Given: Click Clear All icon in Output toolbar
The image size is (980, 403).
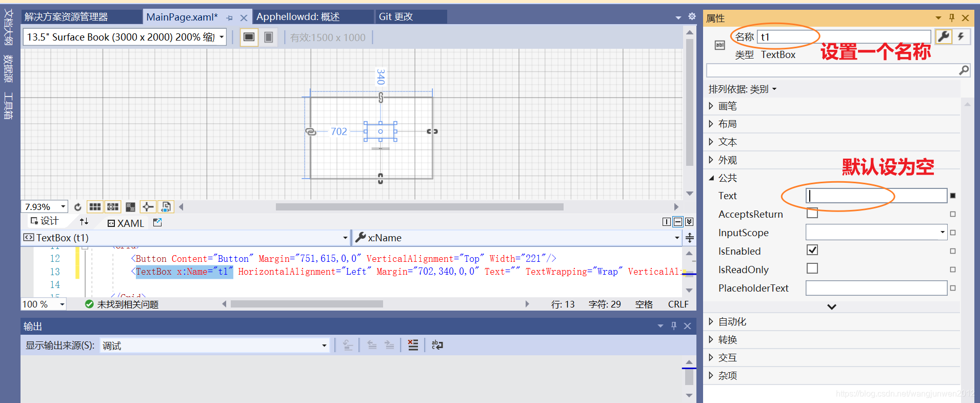Looking at the screenshot, I should tap(413, 345).
